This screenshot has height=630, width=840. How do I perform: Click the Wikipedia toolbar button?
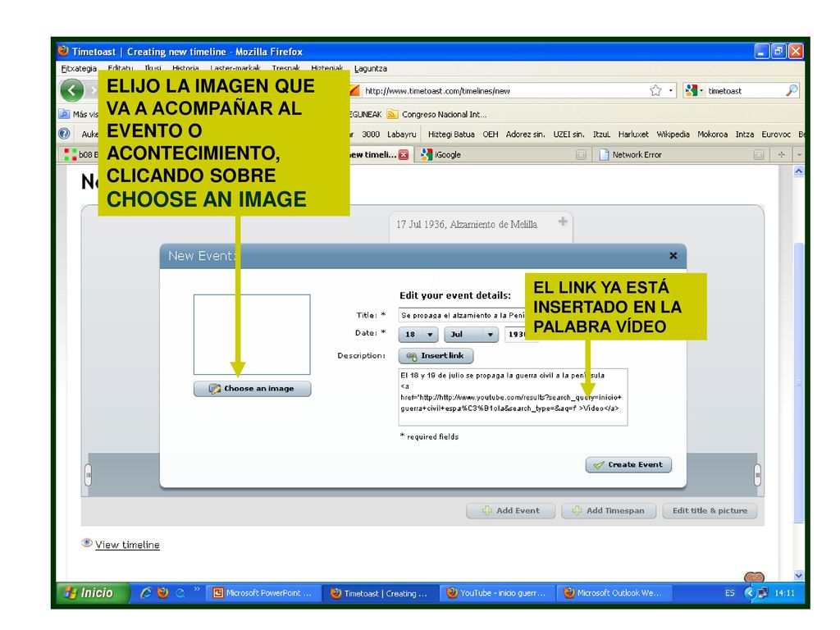(x=673, y=134)
